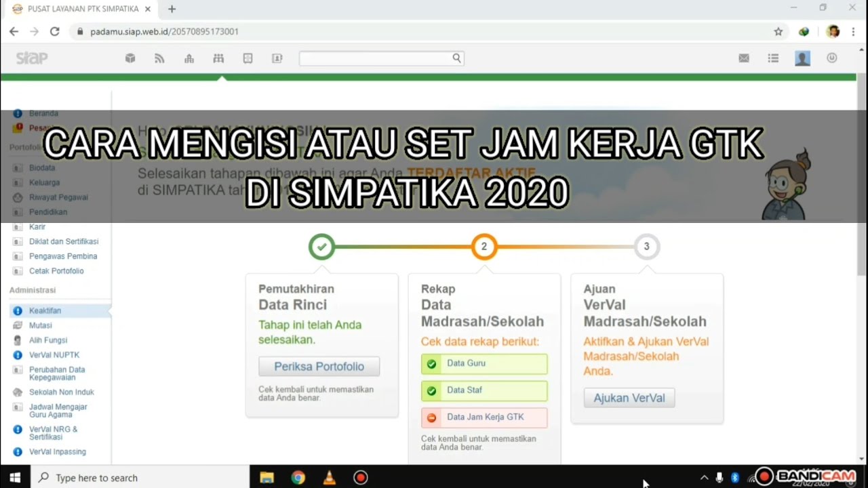Open Cetak Portofolio in sidebar

point(56,271)
